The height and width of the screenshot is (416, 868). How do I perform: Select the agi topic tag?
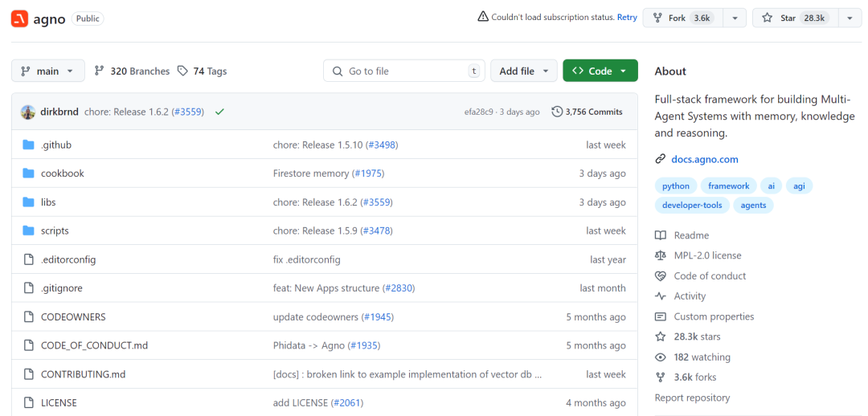[800, 186]
